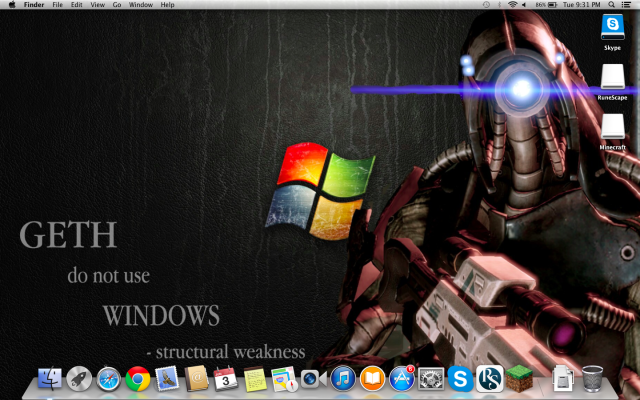Open Spotlight search magnifier
Viewport: 640px width, 400px height.
click(611, 4)
